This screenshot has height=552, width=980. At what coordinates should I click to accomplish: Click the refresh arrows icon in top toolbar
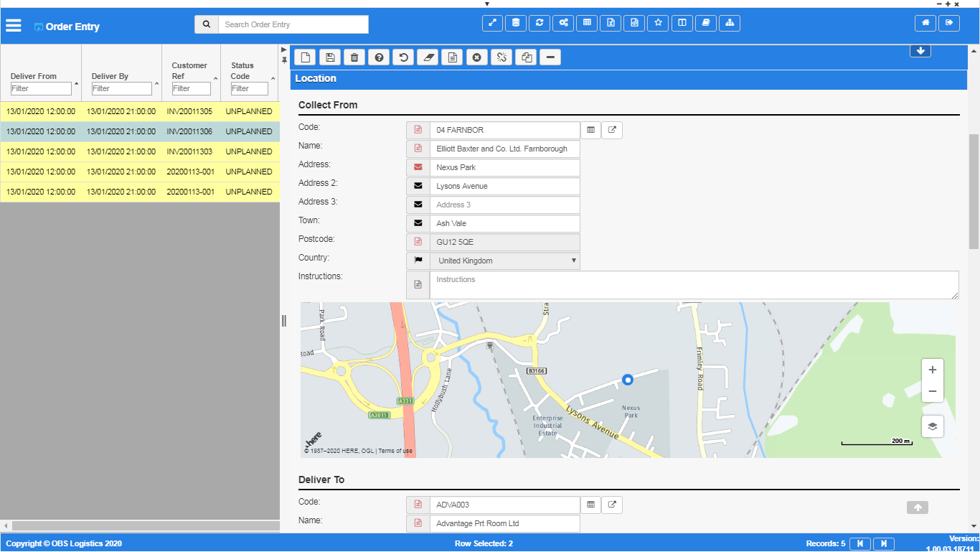pyautogui.click(x=540, y=23)
